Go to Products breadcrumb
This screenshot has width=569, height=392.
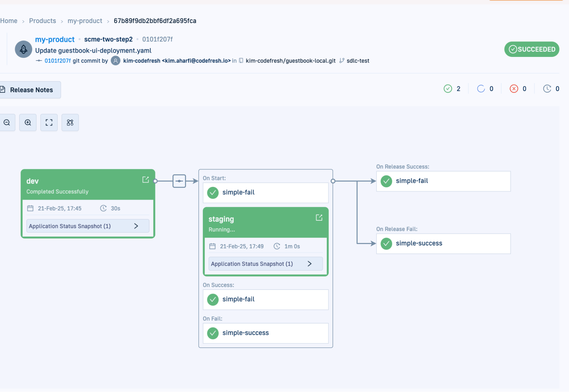tap(42, 21)
